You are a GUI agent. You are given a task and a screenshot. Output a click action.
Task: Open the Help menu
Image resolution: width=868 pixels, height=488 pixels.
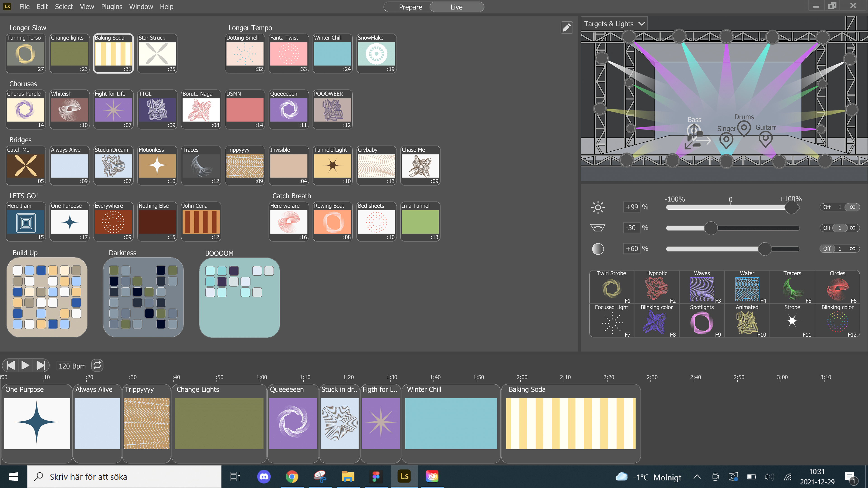pos(166,7)
